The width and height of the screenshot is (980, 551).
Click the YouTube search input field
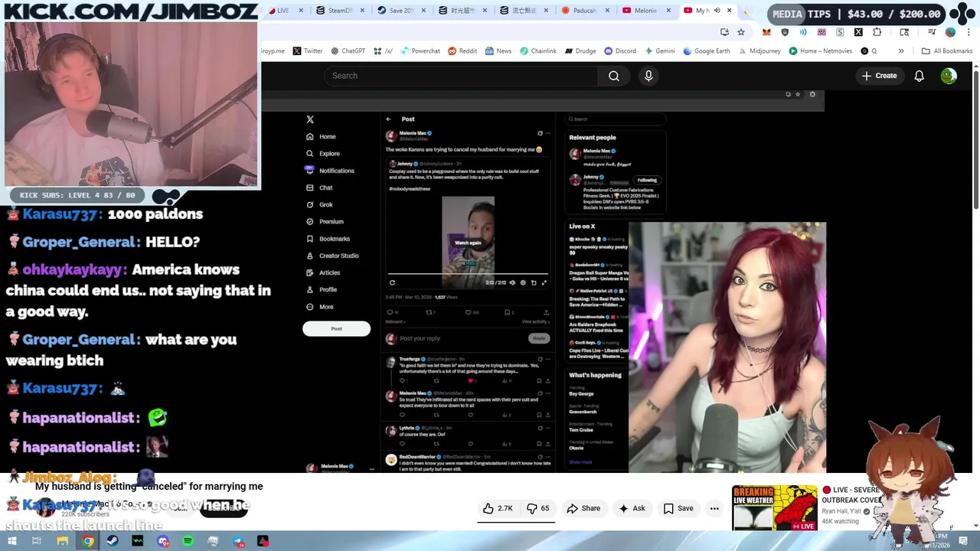pos(461,76)
